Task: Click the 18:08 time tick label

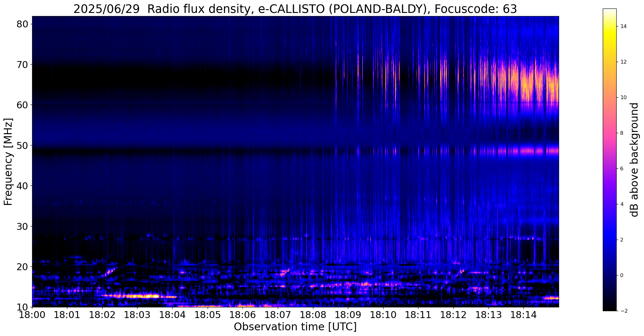Action: tap(313, 315)
